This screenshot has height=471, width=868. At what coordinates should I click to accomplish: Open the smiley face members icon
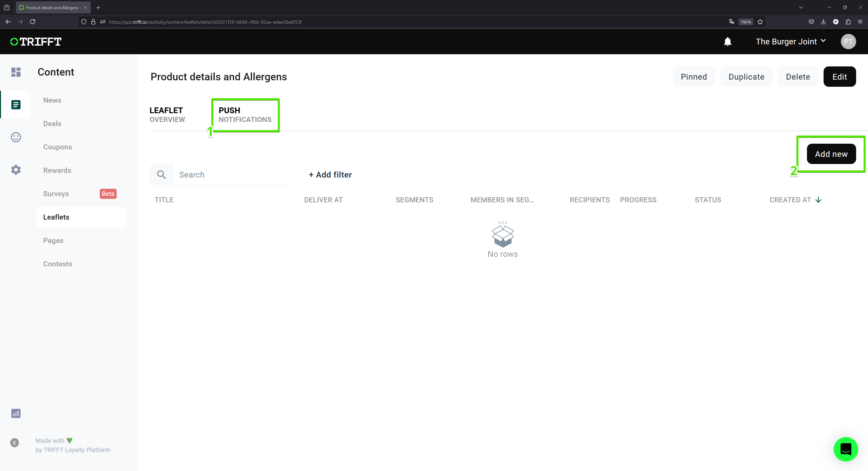[16, 137]
